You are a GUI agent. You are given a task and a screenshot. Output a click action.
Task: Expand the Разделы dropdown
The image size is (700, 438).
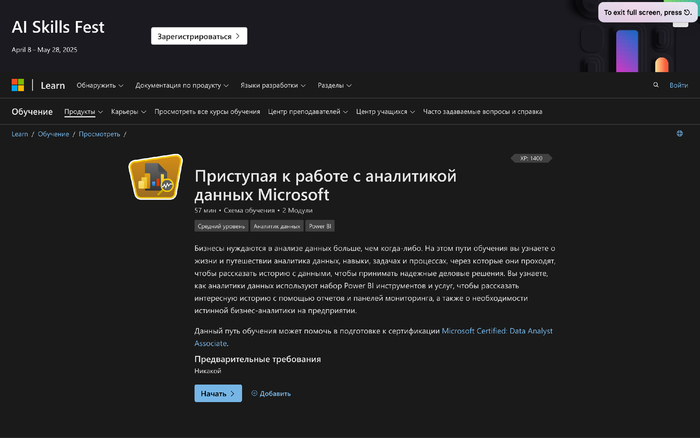coord(334,85)
